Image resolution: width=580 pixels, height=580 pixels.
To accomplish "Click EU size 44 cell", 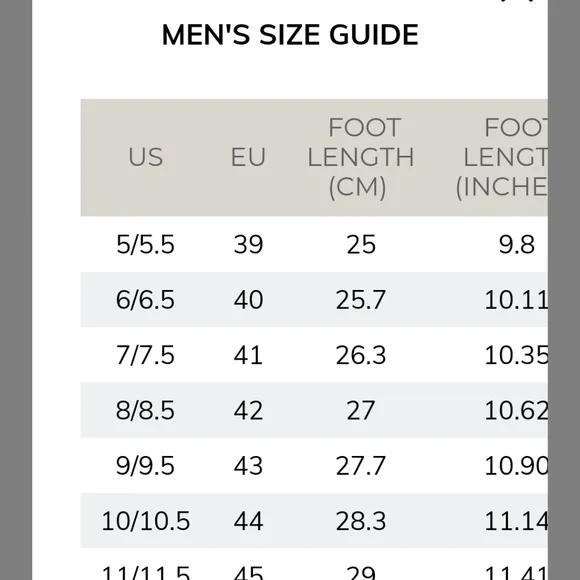I will [248, 521].
